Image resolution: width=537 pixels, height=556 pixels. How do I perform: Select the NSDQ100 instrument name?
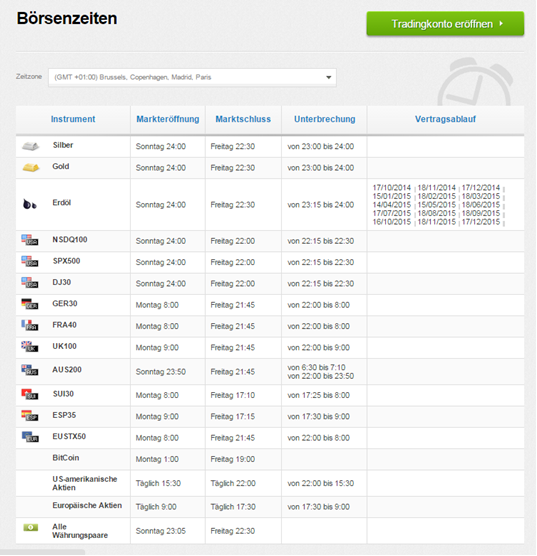(70, 240)
